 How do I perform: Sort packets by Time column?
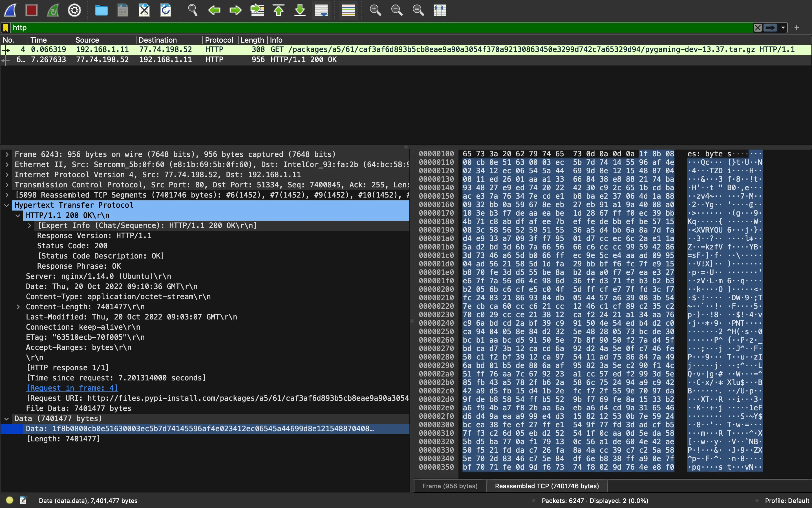coord(50,40)
